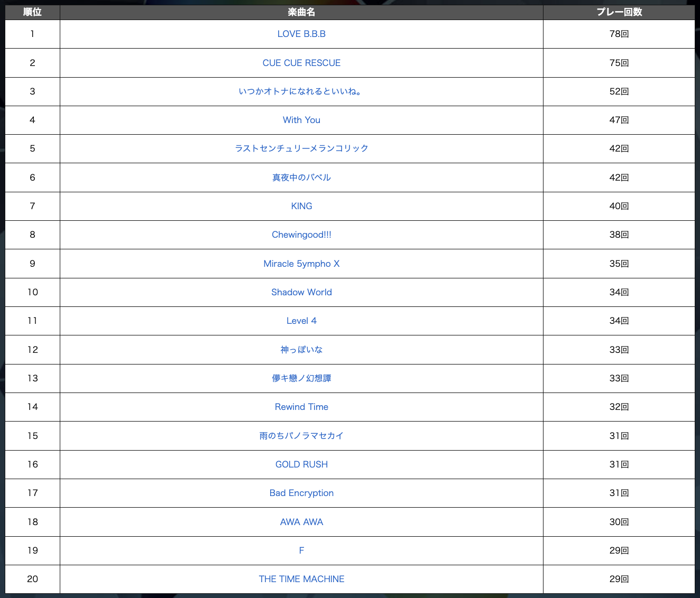
Task: Click rank number 1 cell
Action: pyautogui.click(x=32, y=34)
